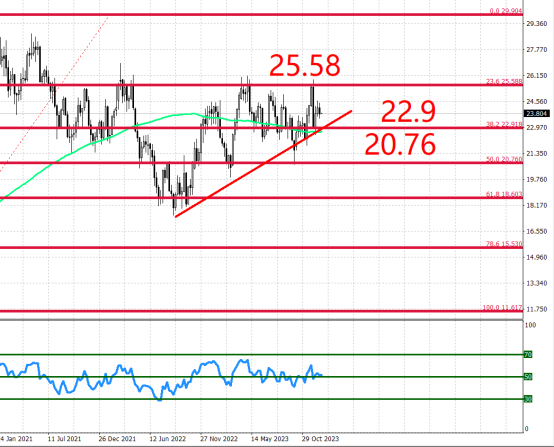The image size is (554, 447).
Task: Select the dotted red diagonal line
Action: point(53,95)
